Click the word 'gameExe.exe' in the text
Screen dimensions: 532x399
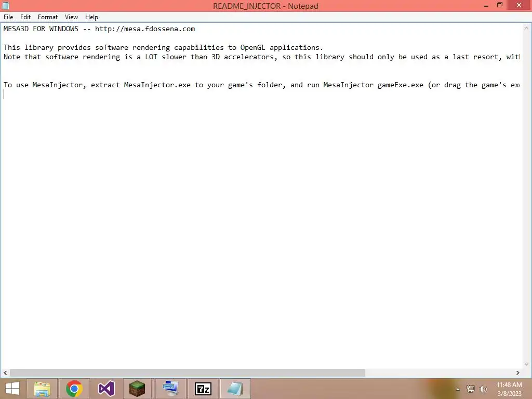[401, 85]
